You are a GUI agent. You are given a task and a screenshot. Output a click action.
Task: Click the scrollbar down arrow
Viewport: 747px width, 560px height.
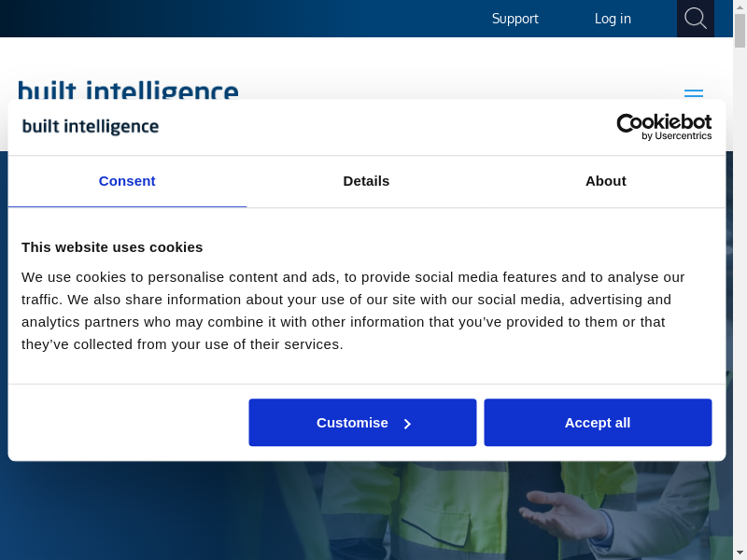pyautogui.click(x=740, y=553)
